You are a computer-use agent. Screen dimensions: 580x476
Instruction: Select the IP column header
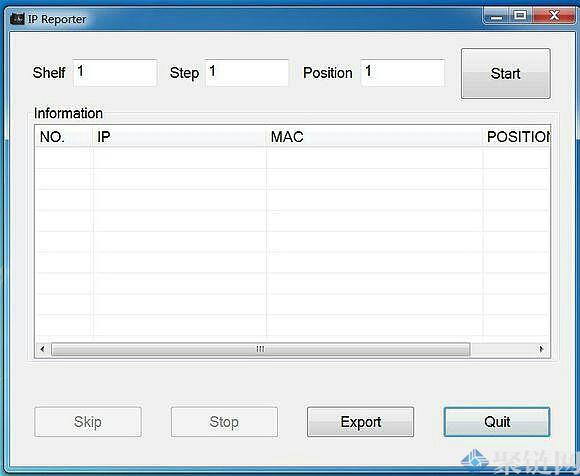point(179,137)
